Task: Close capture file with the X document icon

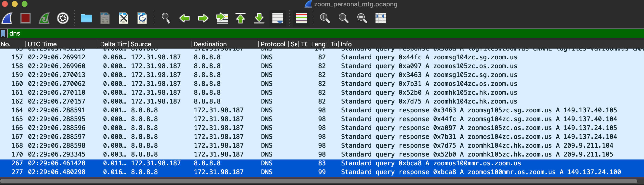Action: click(123, 18)
